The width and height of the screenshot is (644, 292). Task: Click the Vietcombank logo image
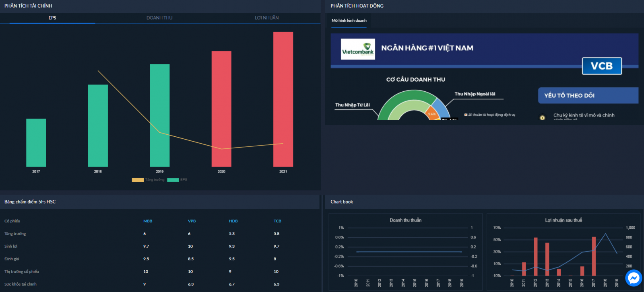[358, 49]
